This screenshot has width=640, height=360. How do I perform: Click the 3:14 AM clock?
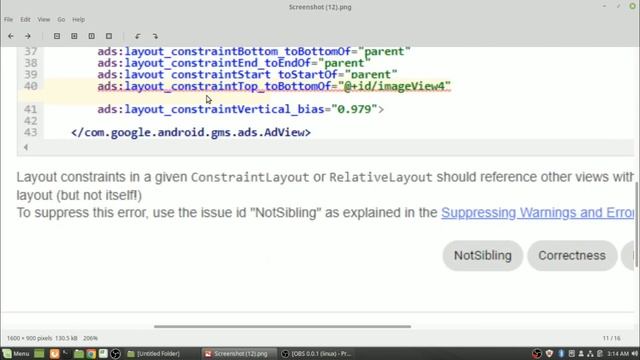618,353
